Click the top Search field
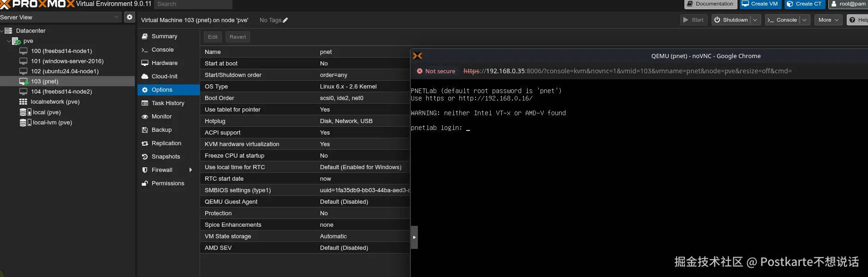Image resolution: width=868 pixels, height=277 pixels. 193,4
